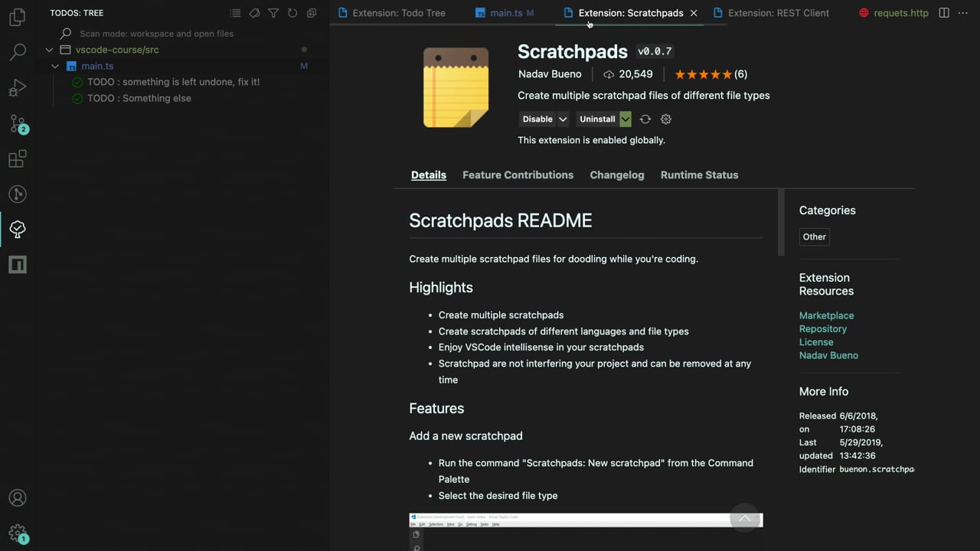Refresh the Todo Tree
This screenshot has width=980, height=551.
292,13
